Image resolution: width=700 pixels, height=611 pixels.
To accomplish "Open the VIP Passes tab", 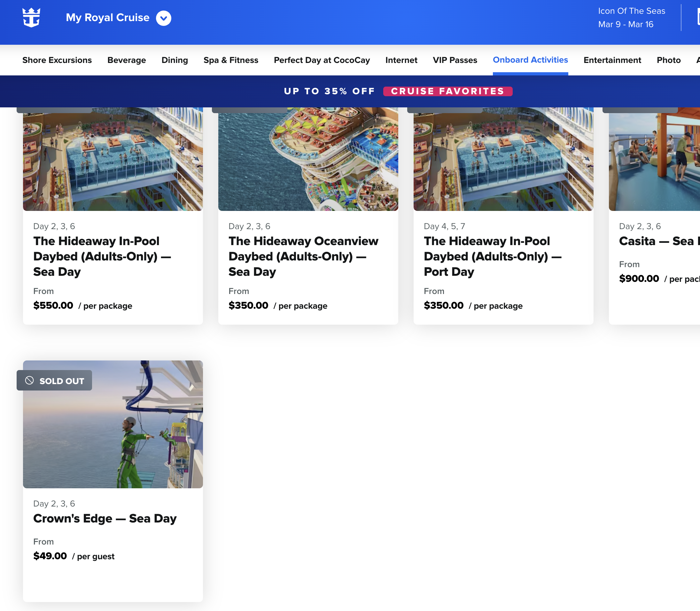I will (455, 60).
